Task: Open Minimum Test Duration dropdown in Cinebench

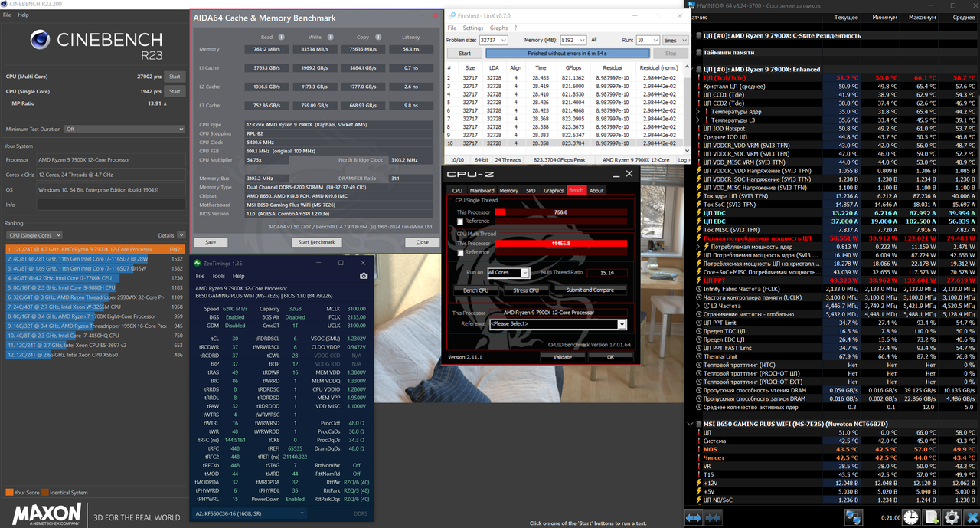Action: 125,129
